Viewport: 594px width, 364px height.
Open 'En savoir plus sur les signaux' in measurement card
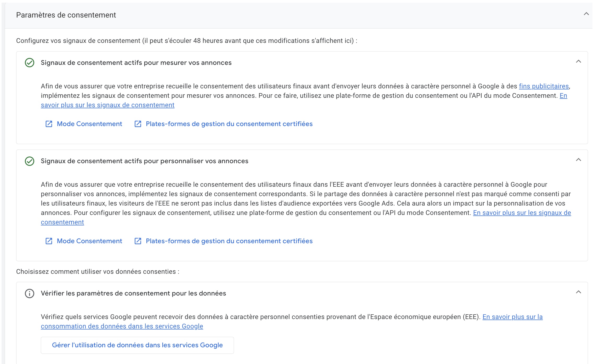(107, 105)
